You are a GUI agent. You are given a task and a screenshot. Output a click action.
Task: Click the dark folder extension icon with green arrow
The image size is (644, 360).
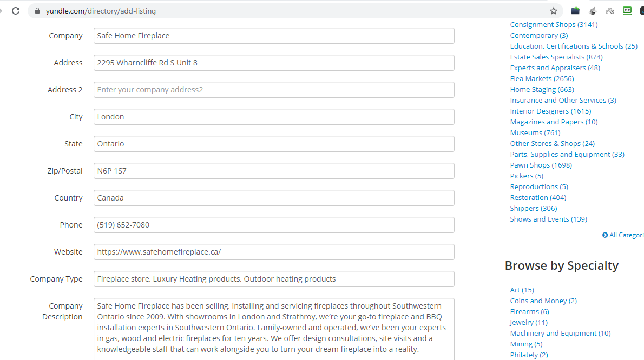coord(575,11)
